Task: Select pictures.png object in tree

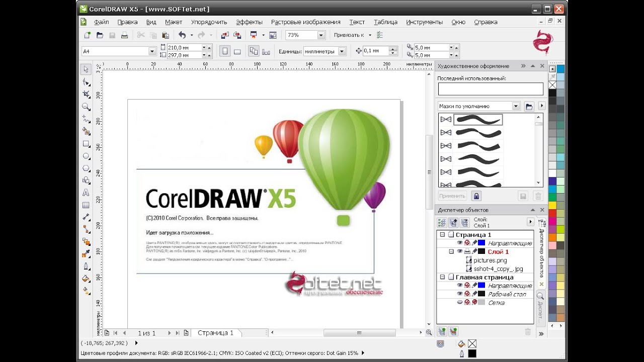Action: point(490,260)
